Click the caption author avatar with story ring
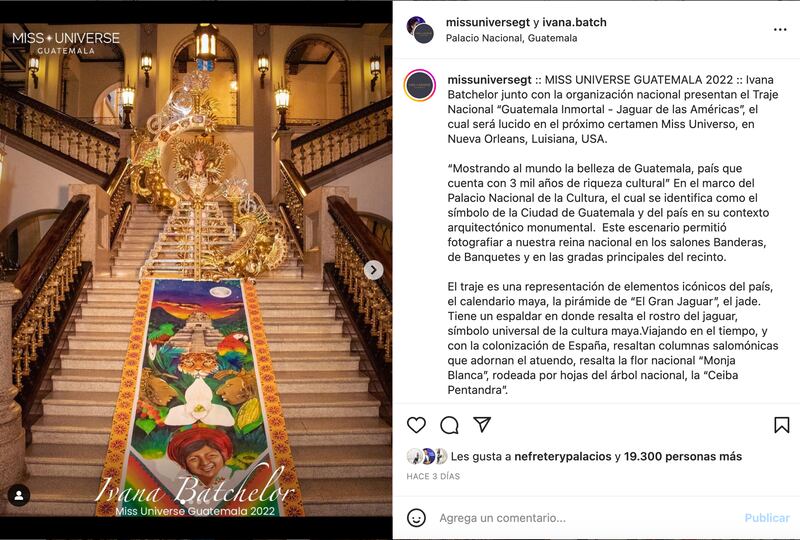 tap(420, 85)
